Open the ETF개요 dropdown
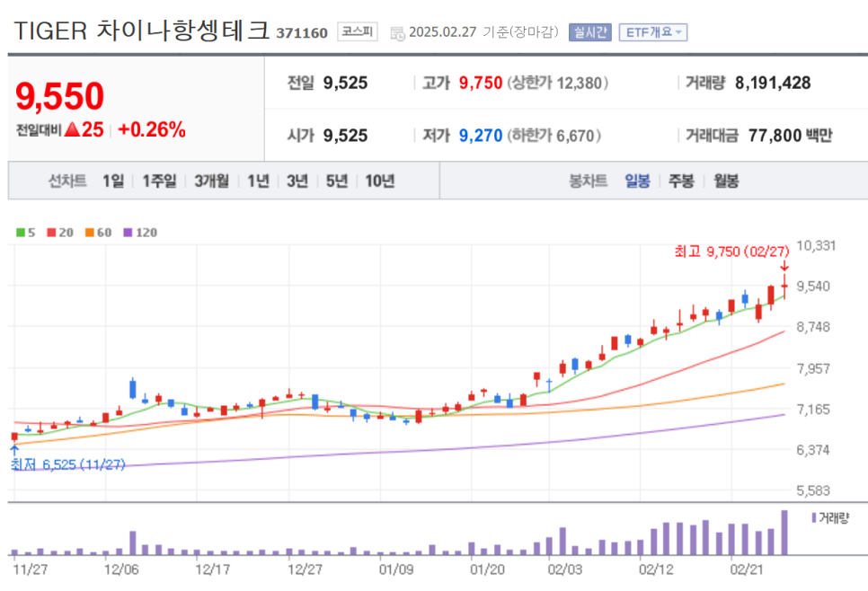The image size is (868, 591). point(653,32)
